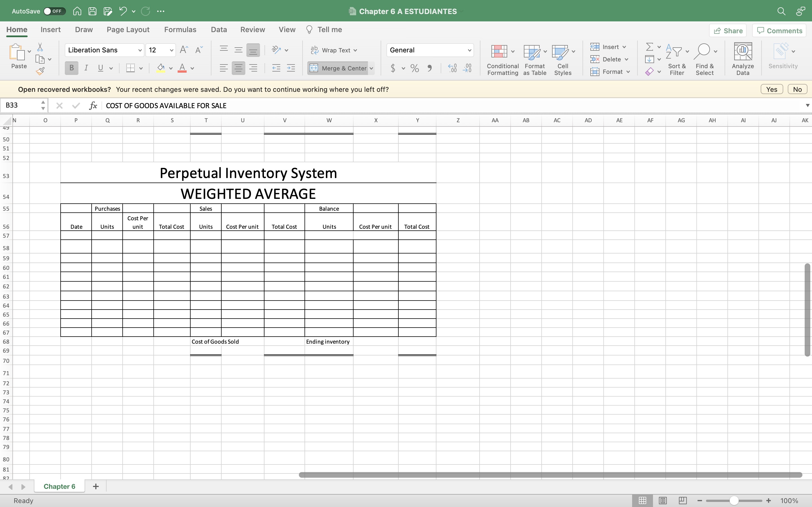Open the Merge & Center dropdown arrow

371,68
